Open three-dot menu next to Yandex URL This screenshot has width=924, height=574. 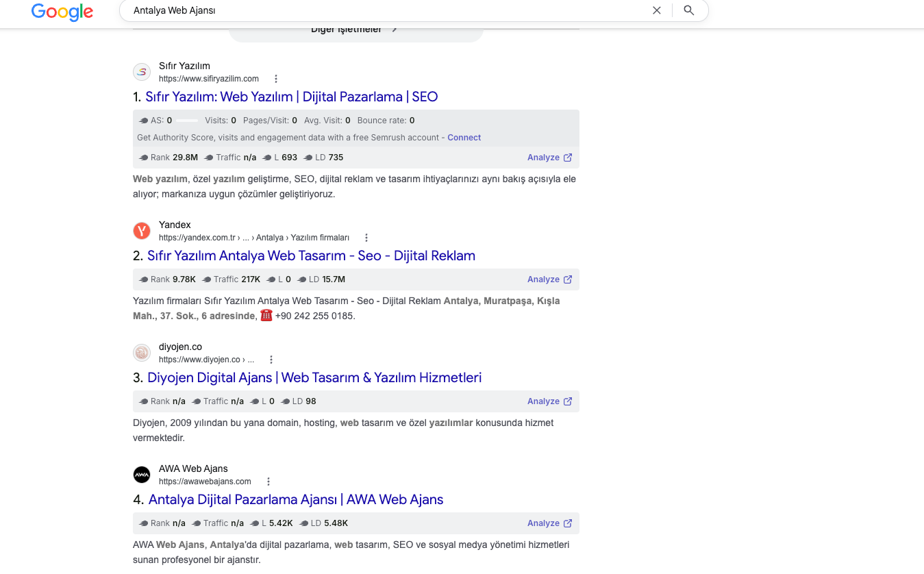pos(366,238)
